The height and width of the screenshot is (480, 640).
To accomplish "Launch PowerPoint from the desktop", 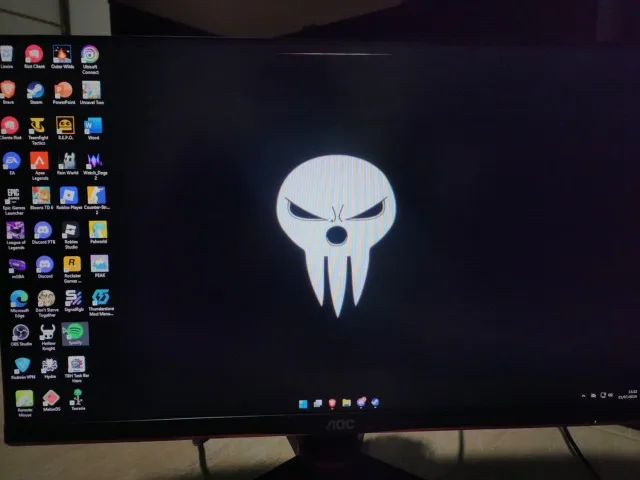I will click(x=64, y=93).
